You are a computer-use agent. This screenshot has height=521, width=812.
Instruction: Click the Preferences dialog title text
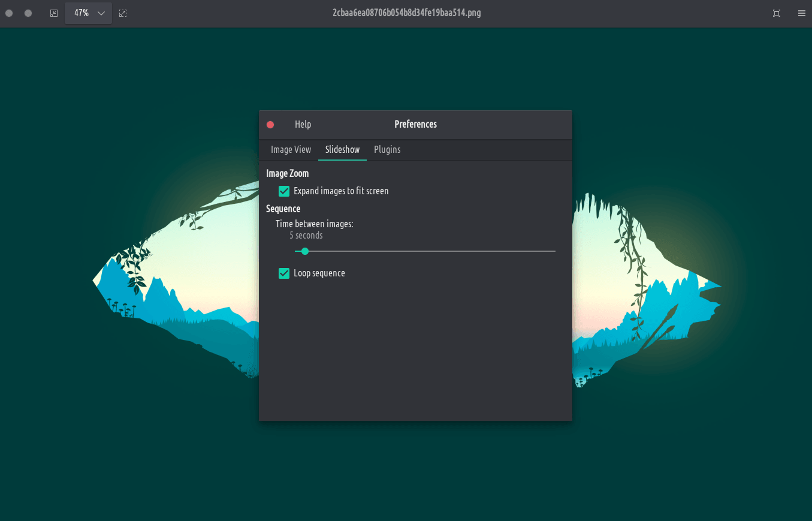pos(415,125)
